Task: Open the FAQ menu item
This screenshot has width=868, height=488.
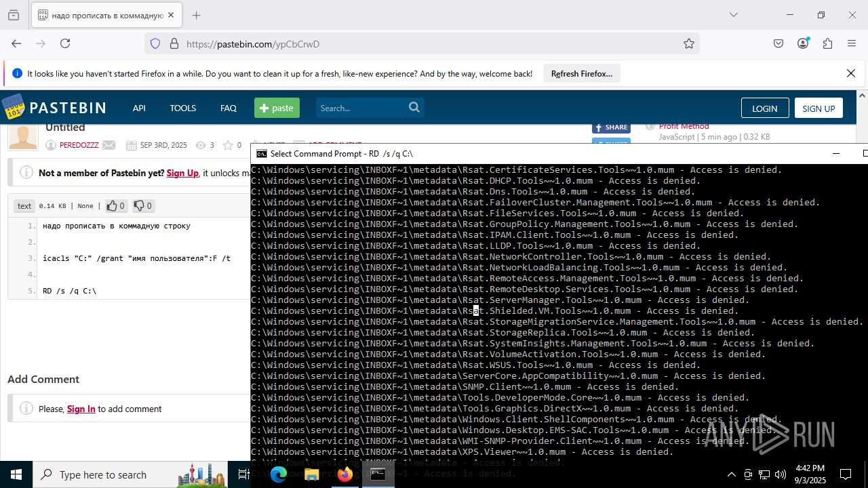Action: 229,108
